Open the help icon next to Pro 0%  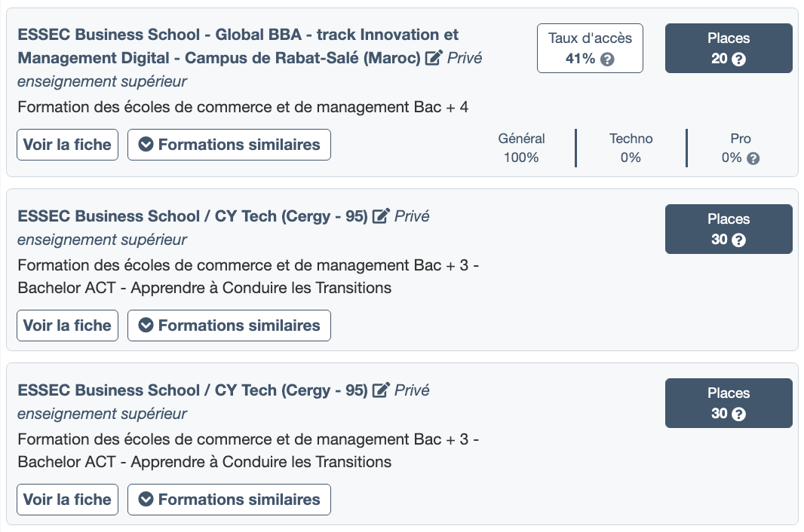point(753,158)
